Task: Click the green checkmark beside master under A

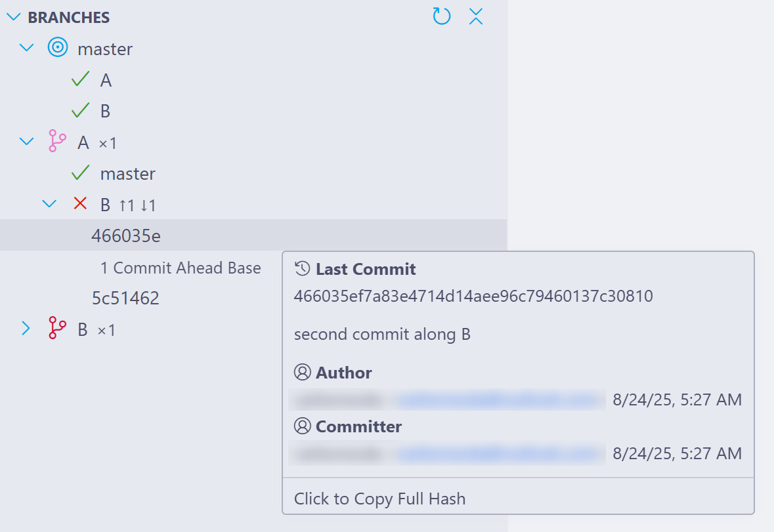Action: pos(80,173)
